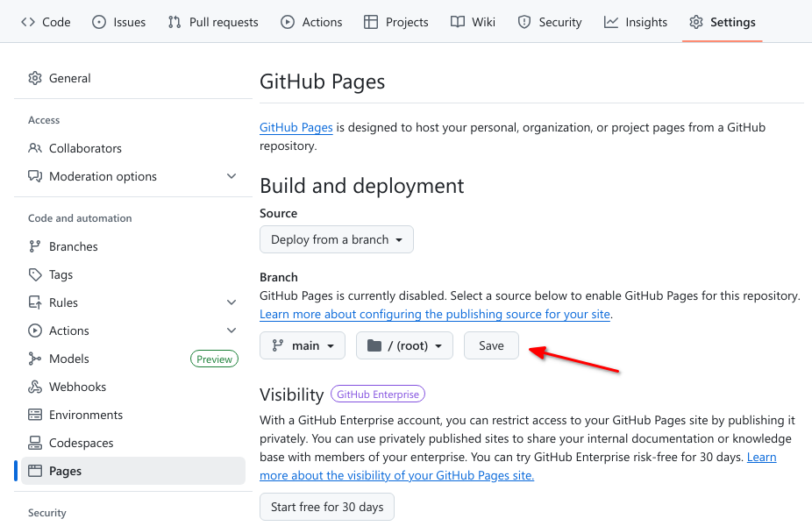Click the General gear icon in sidebar
The image size is (812, 526).
[35, 78]
